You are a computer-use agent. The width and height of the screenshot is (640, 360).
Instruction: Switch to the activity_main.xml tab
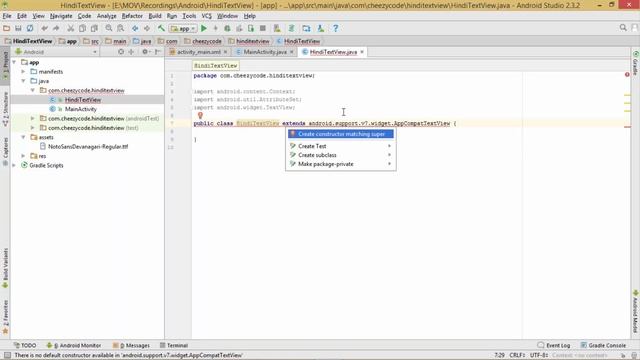[198, 52]
